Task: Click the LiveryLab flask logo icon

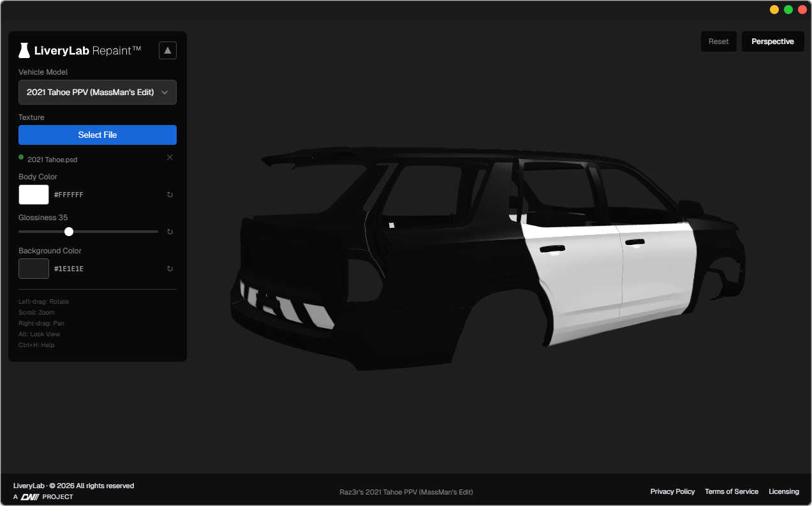Action: click(24, 50)
